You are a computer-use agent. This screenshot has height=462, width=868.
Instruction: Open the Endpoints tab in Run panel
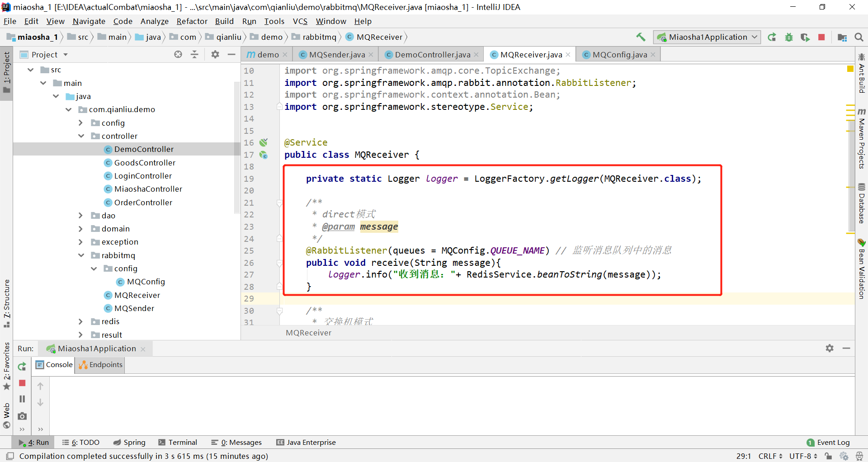click(x=100, y=364)
